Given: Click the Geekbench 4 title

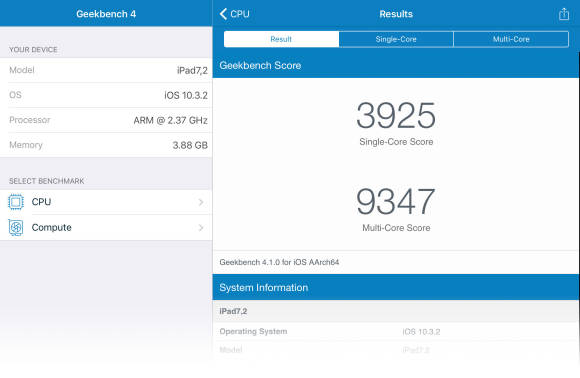Looking at the screenshot, I should [106, 14].
